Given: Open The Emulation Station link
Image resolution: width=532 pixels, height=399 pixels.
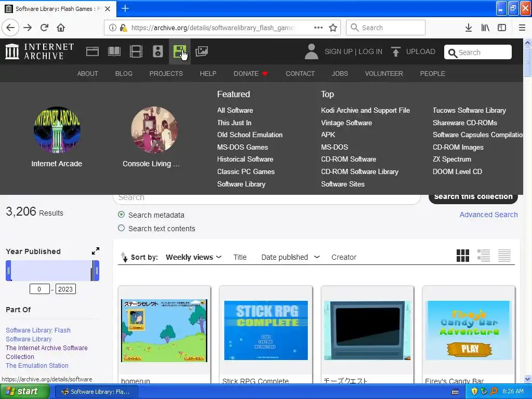Looking at the screenshot, I should 37,365.
